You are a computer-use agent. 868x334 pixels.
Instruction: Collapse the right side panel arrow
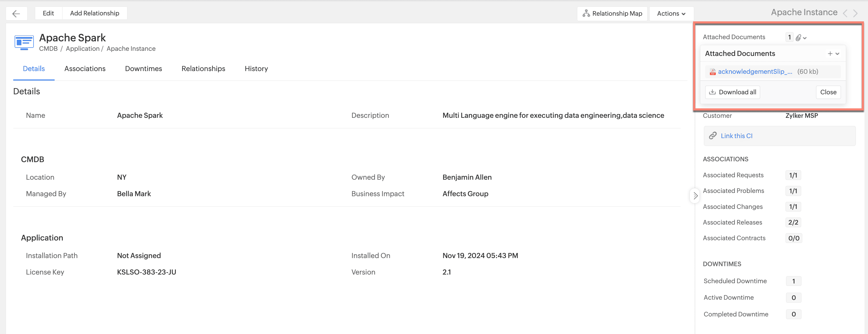coord(695,196)
